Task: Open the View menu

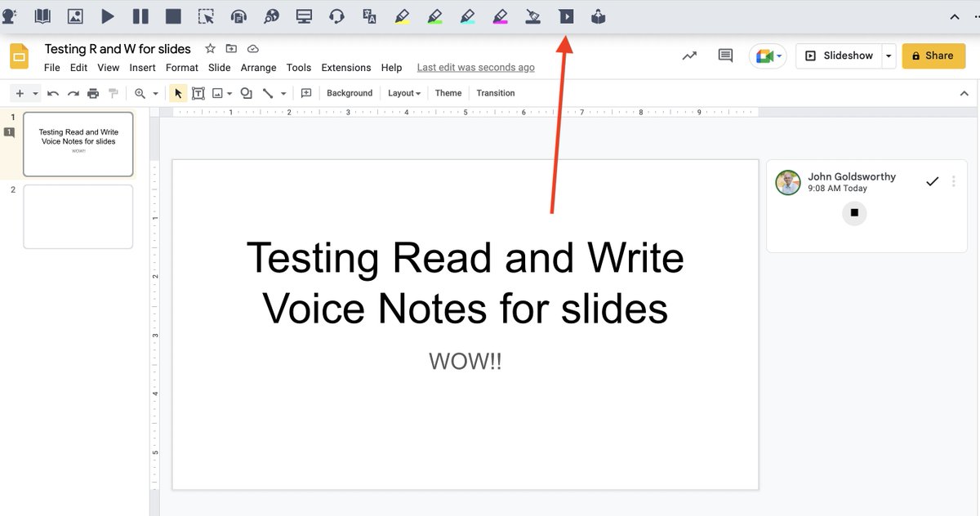Action: click(109, 68)
